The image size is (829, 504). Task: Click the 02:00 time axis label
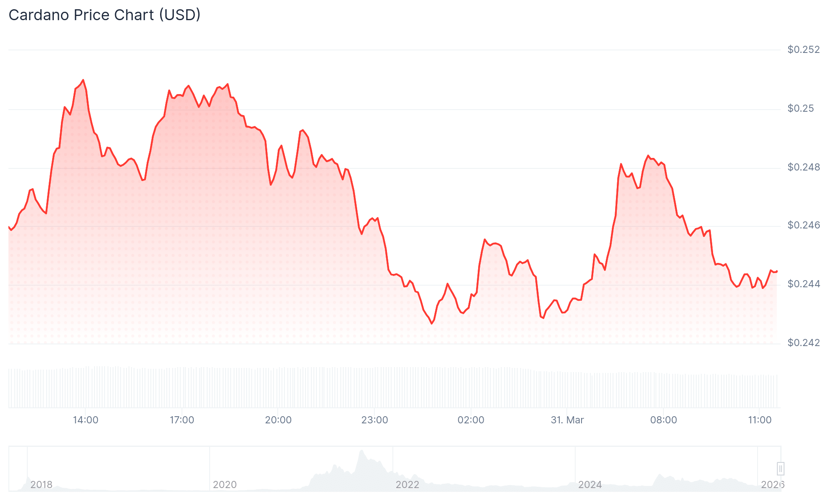coord(471,420)
